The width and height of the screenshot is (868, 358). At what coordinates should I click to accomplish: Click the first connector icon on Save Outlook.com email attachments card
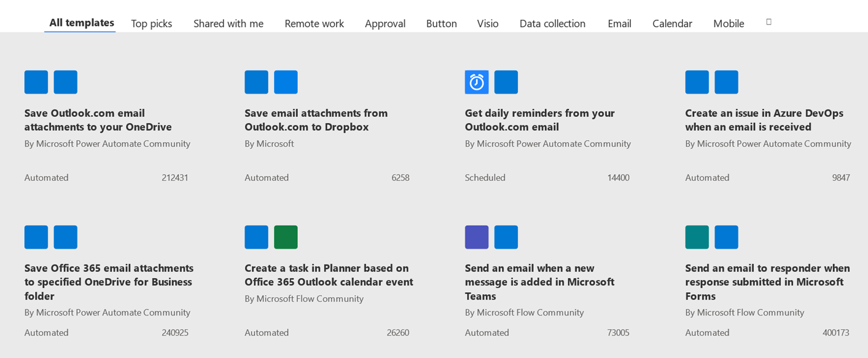pos(36,82)
